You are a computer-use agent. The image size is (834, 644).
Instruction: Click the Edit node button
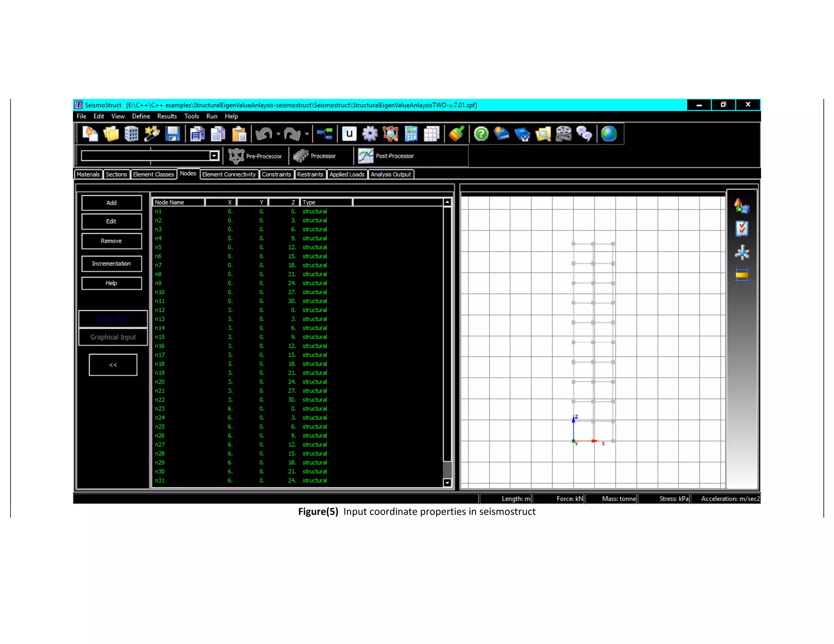[112, 221]
